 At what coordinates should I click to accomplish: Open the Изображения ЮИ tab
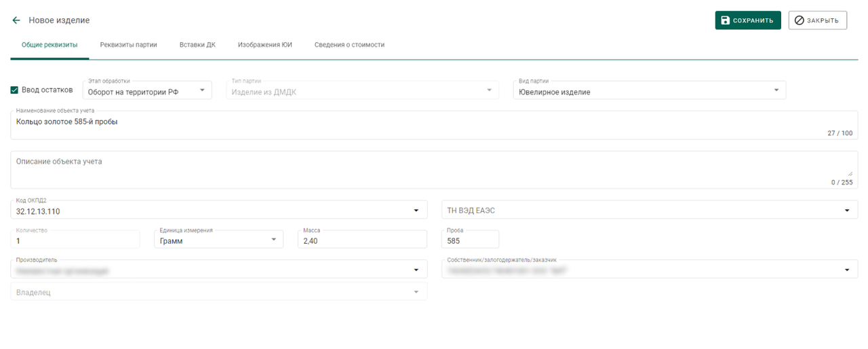click(264, 45)
